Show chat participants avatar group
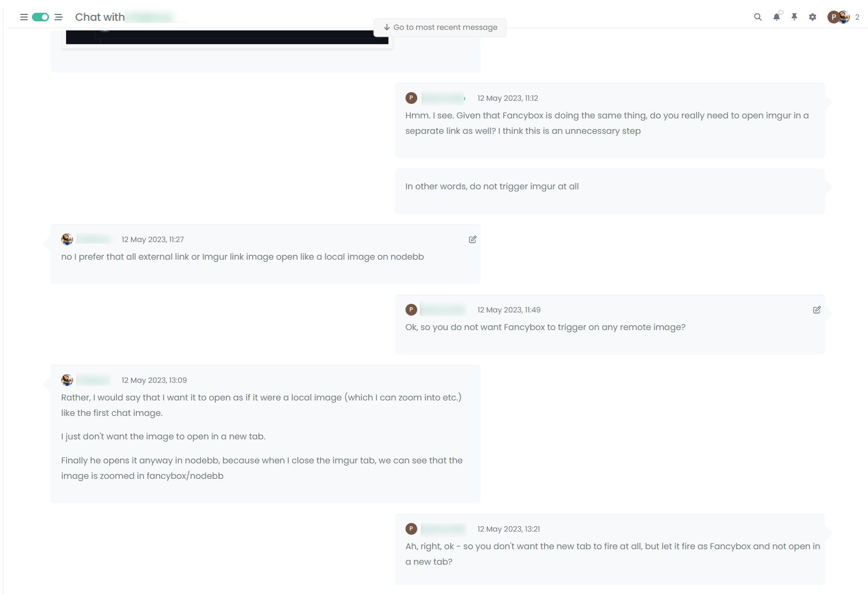The height and width of the screenshot is (594, 868). point(839,17)
